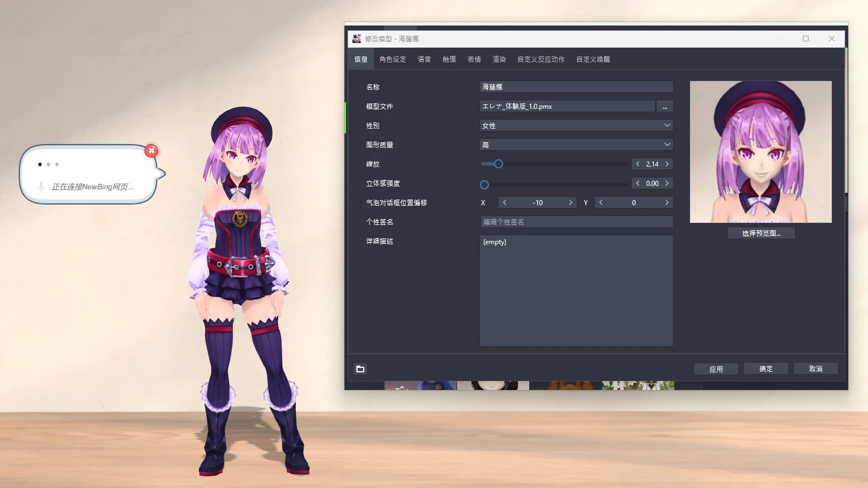Click the bubble Y offset value 0

(x=634, y=203)
